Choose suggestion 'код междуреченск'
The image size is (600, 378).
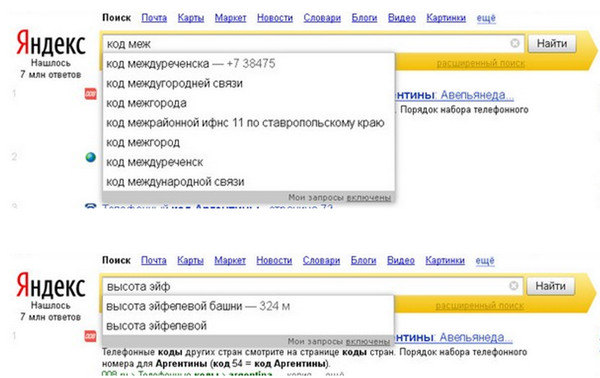click(249, 162)
